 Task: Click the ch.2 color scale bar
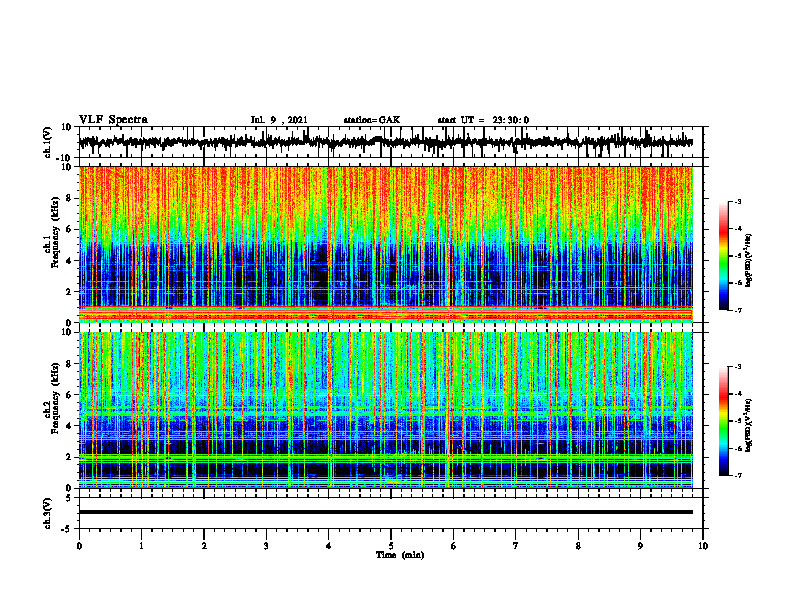(724, 421)
